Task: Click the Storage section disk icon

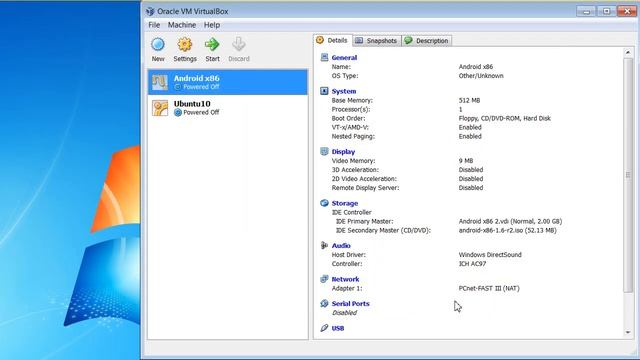Action: point(324,203)
